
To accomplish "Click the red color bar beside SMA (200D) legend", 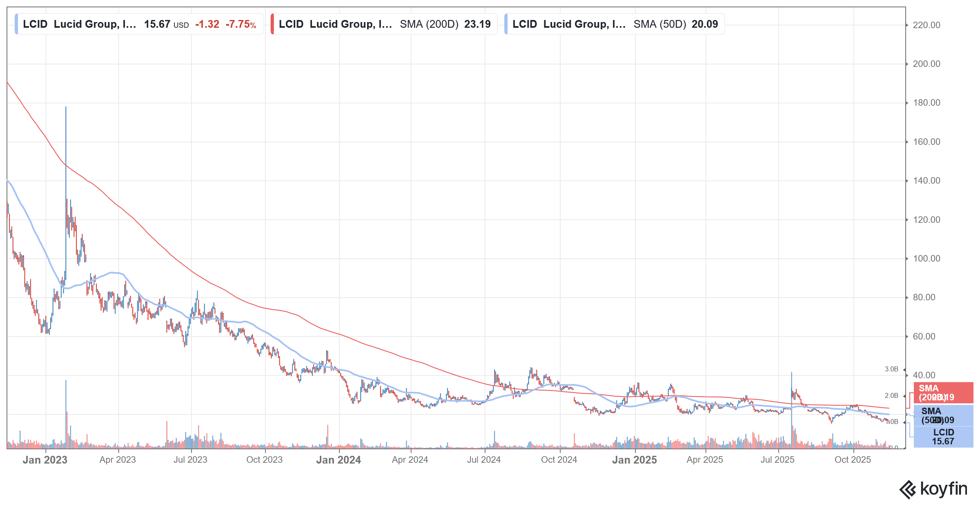I will click(x=273, y=24).
